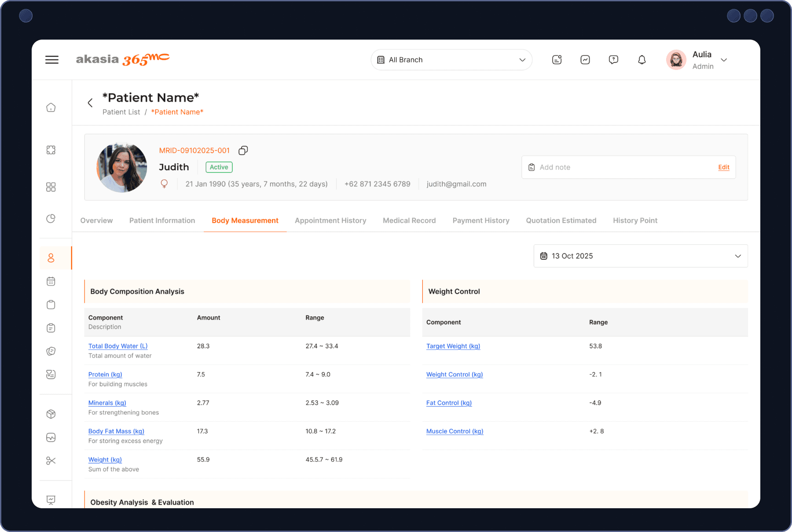Open the hamburger menu
The width and height of the screenshot is (792, 532).
pyautogui.click(x=52, y=60)
